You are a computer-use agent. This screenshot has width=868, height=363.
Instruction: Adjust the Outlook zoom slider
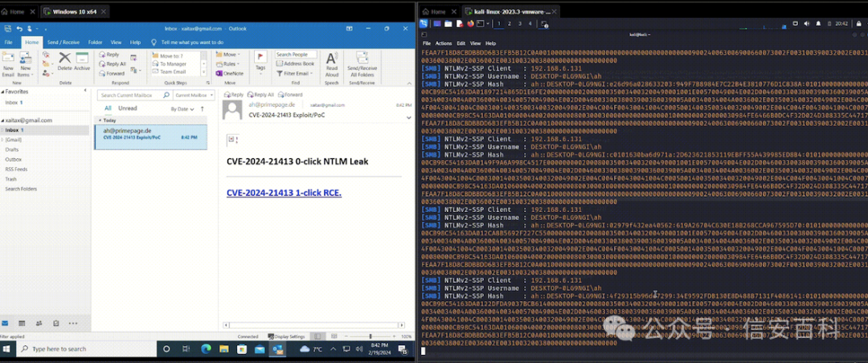pos(370,336)
